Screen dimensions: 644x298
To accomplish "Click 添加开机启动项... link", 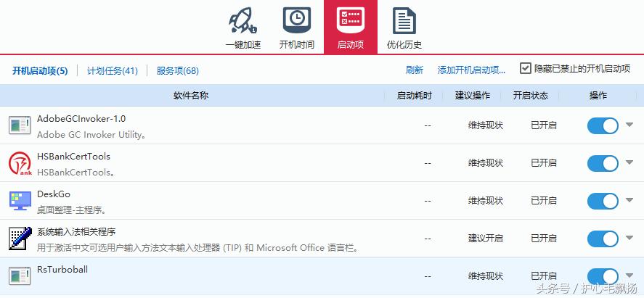I will point(471,70).
